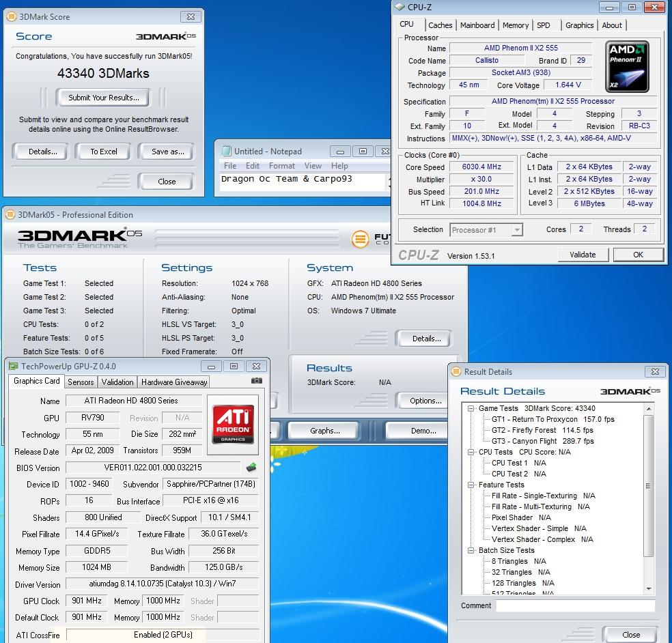Open the Validation tab in GPU-Z

point(117,382)
